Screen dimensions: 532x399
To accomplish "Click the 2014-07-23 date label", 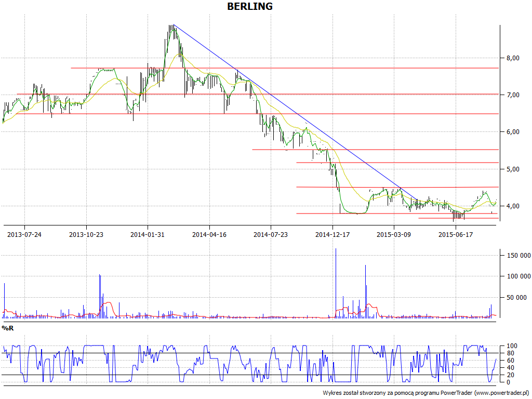I will click(271, 234).
